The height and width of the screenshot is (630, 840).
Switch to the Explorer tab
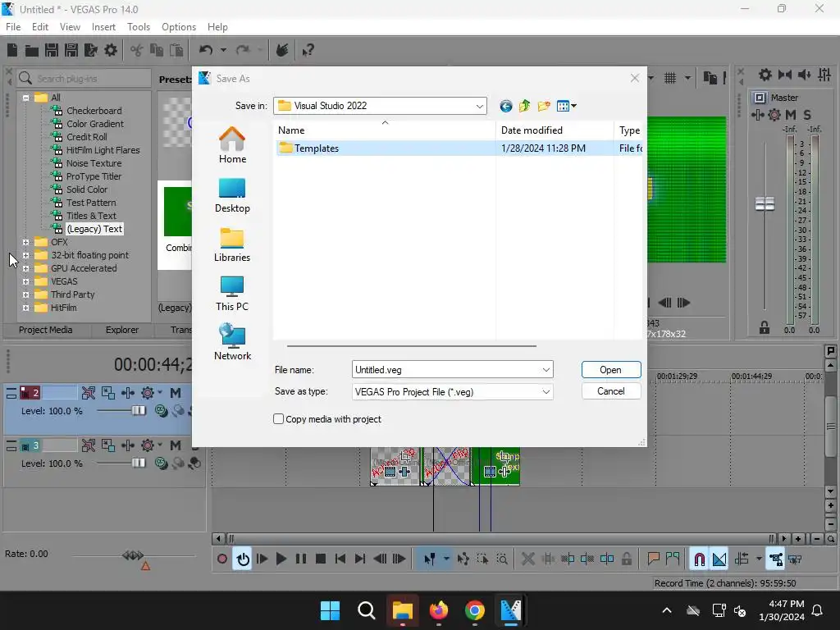[x=121, y=330]
